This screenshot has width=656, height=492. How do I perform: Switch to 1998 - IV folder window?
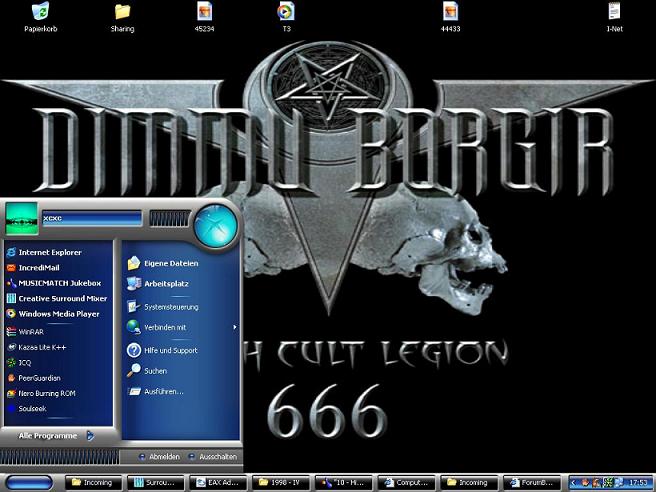pos(282,483)
